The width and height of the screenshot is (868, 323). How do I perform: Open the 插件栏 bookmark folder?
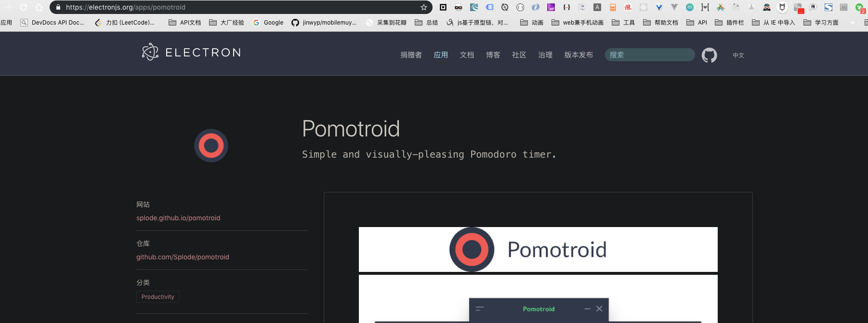[x=729, y=23]
